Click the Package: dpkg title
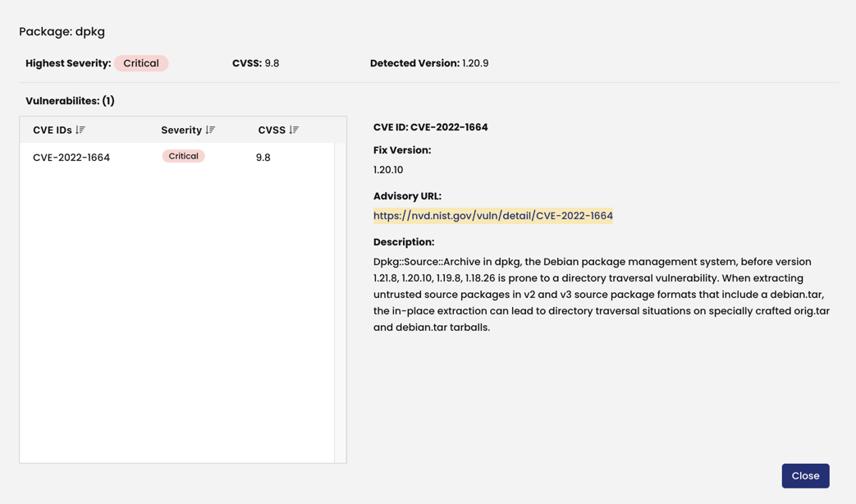Image resolution: width=856 pixels, height=504 pixels. coord(62,32)
